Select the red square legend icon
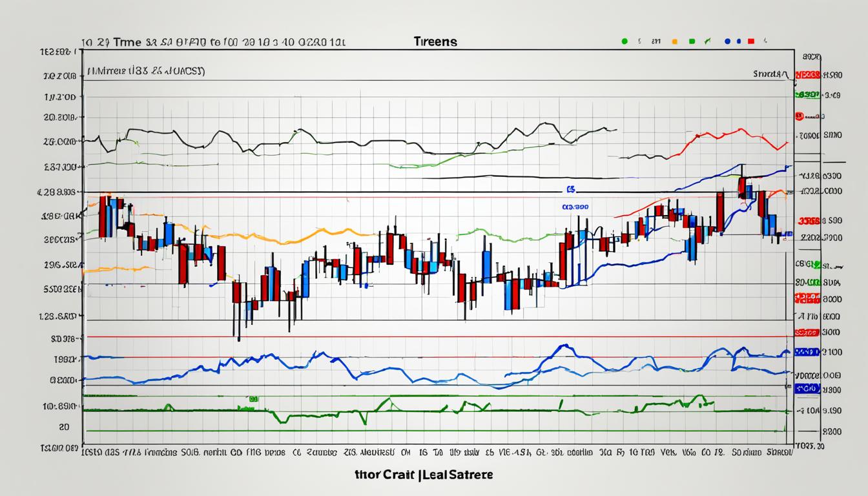 coord(750,41)
